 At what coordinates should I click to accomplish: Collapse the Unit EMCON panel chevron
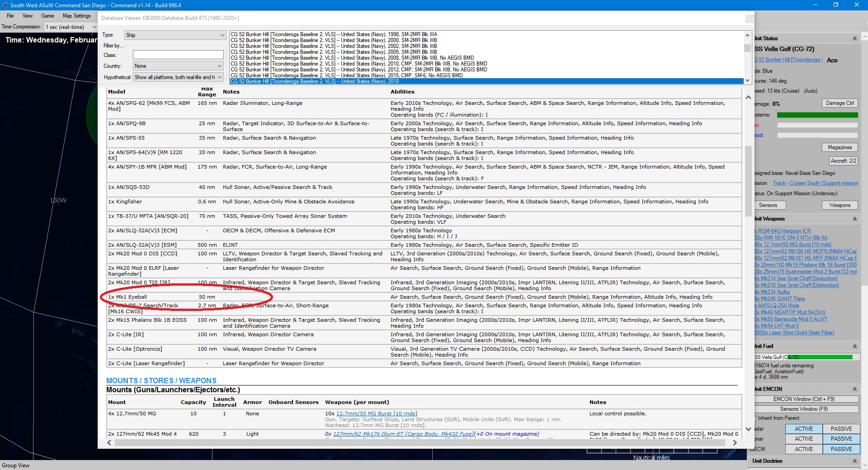tap(854, 389)
